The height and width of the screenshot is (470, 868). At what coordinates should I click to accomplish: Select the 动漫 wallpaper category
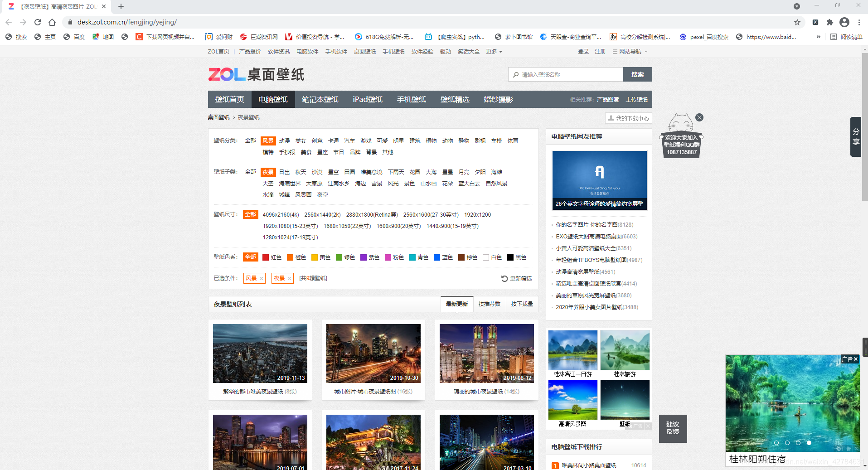pos(284,141)
